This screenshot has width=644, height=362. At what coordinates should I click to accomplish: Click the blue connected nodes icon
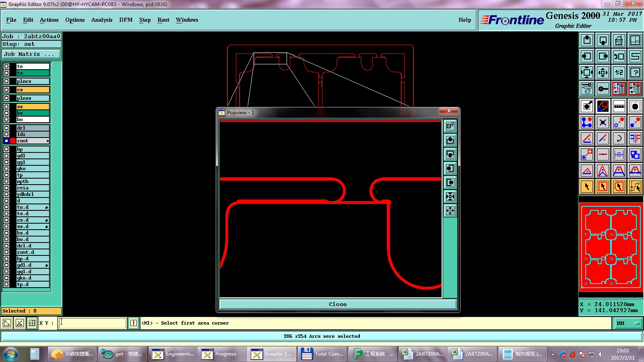[587, 122]
